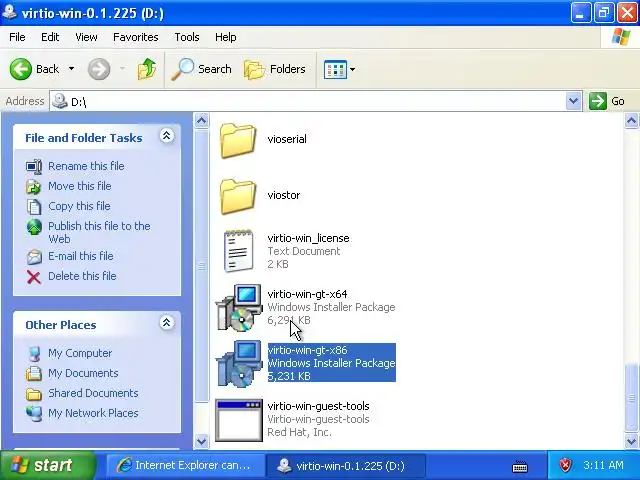Collapse the Other Places panel
The width and height of the screenshot is (640, 480).
pyautogui.click(x=167, y=322)
